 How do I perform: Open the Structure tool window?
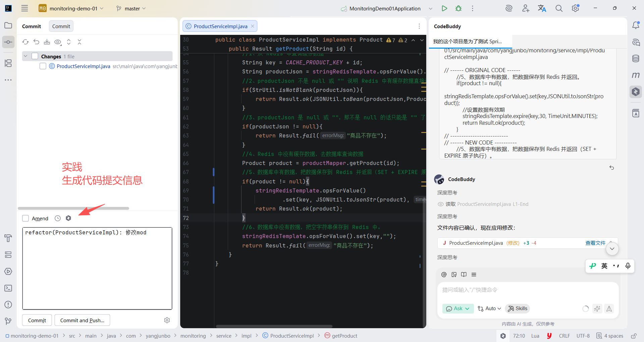click(x=8, y=63)
